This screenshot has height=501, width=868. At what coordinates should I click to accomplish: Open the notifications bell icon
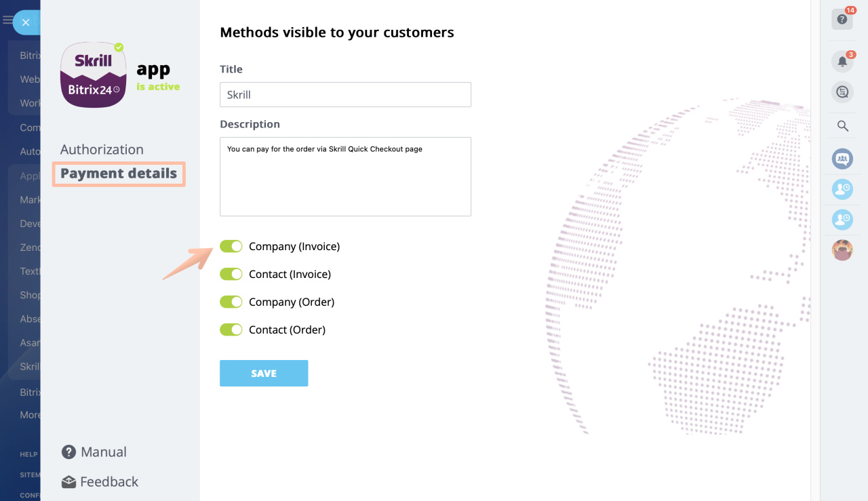[842, 62]
